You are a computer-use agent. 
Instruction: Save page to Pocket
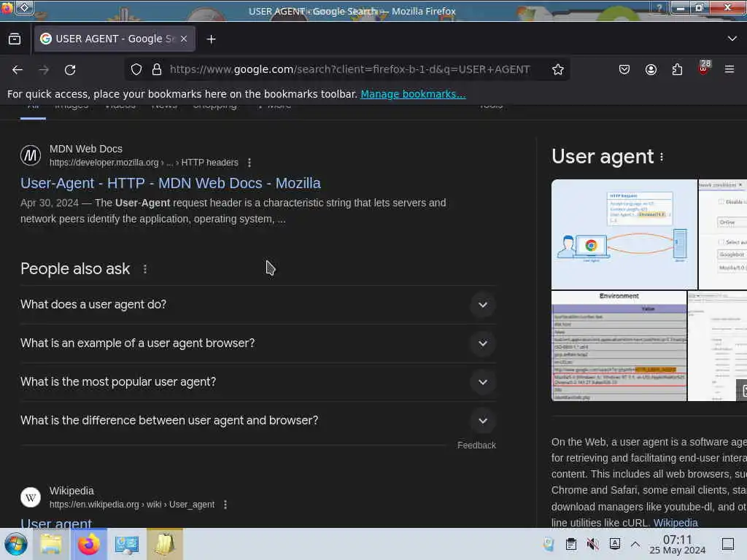point(624,69)
